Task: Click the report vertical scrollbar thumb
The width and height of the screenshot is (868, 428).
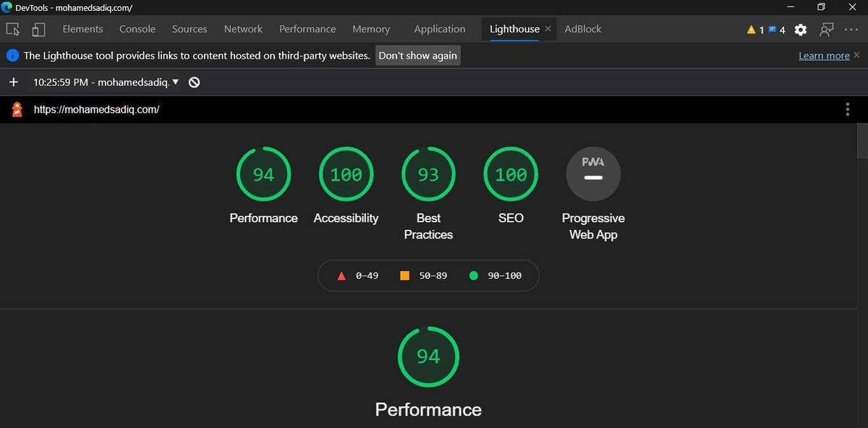Action: tap(862, 141)
